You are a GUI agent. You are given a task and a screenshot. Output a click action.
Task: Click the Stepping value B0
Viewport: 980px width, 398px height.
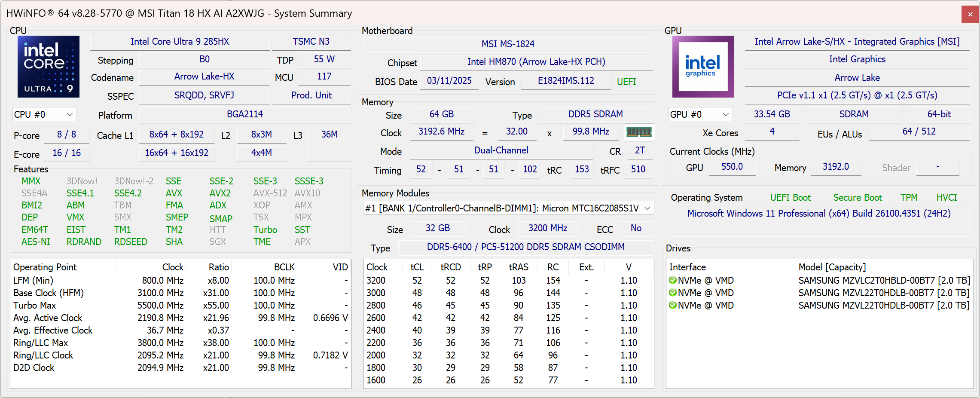[x=205, y=59]
